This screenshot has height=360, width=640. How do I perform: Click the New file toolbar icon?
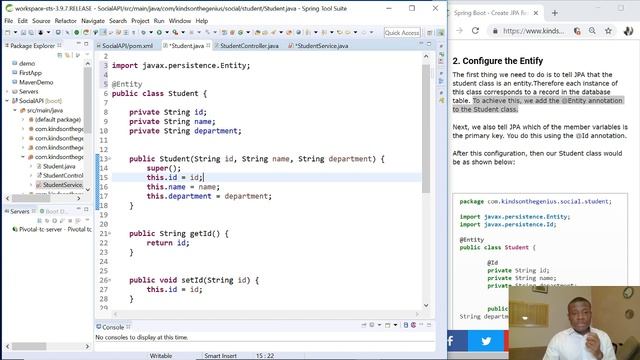[x=8, y=32]
